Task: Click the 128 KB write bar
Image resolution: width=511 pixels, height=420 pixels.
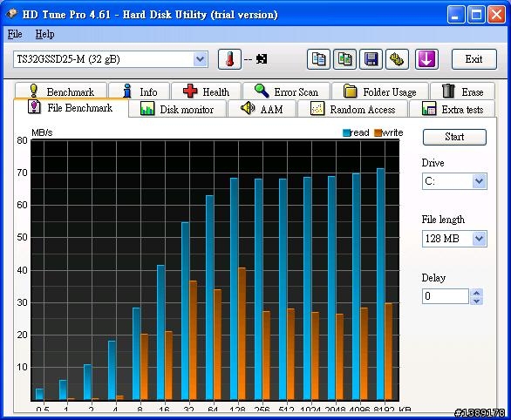Action: click(x=242, y=334)
